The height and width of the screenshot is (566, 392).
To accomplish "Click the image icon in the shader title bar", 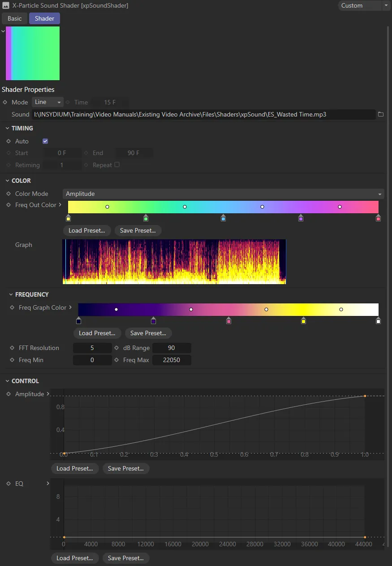I will (x=6, y=5).
